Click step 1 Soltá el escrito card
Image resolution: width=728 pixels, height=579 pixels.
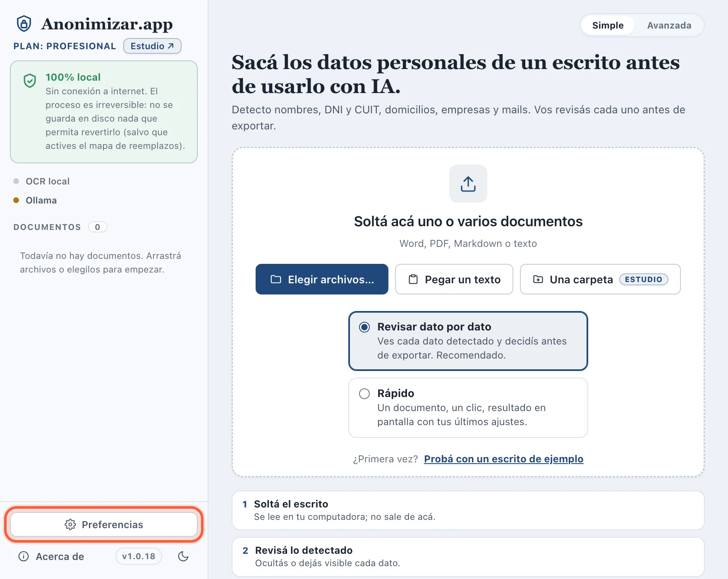point(468,510)
